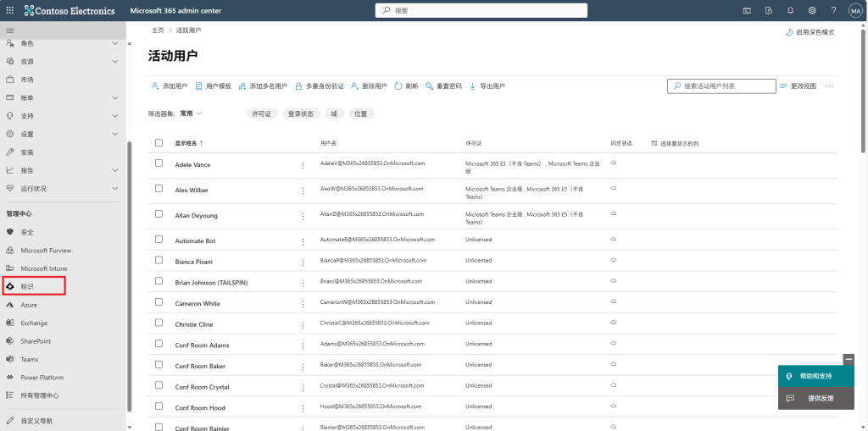868x431 pixels.
Task: Open the notifications bell icon
Action: pyautogui.click(x=790, y=10)
